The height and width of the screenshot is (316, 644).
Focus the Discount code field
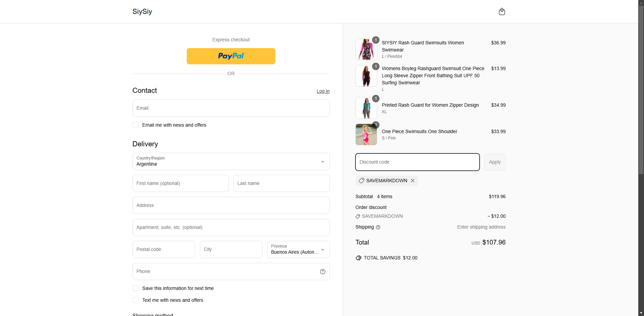417,162
